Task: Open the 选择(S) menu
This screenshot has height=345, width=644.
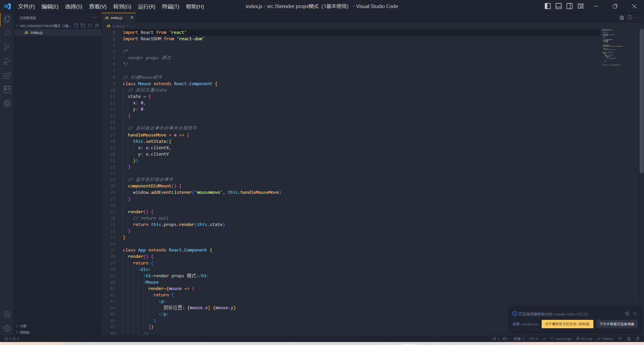Action: pos(73,6)
